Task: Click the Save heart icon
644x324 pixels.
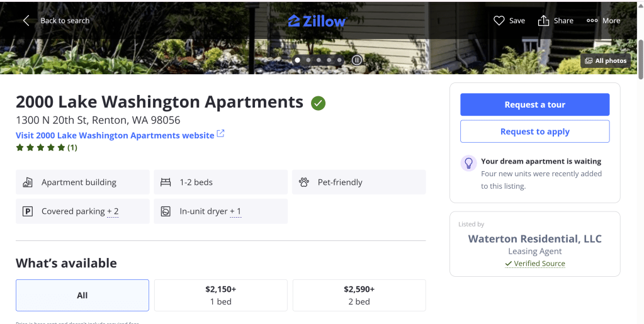Action: 499,21
